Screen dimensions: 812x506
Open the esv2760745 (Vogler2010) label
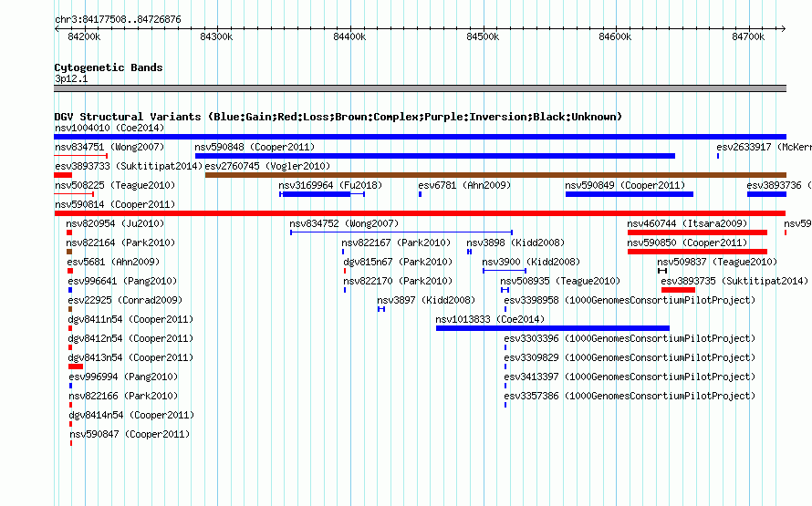pyautogui.click(x=267, y=166)
